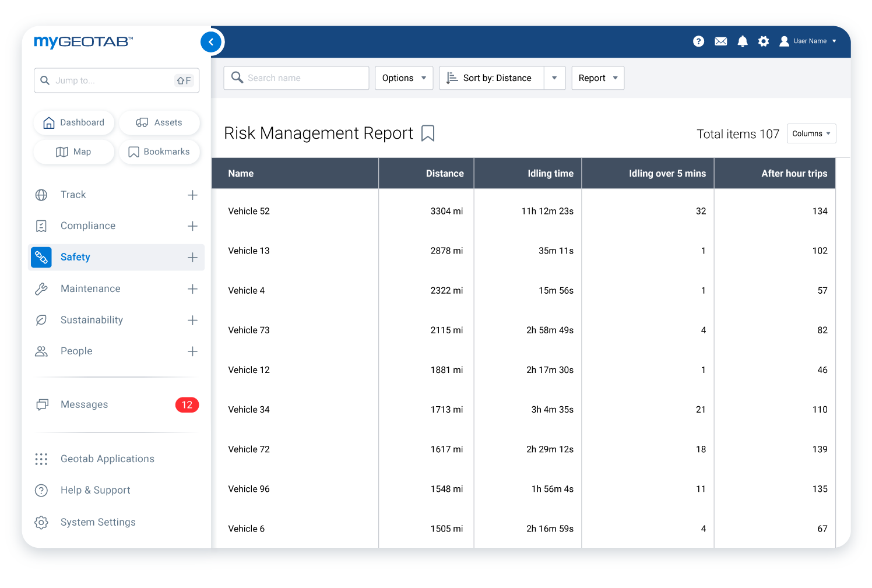Viewport: 872px width, 588px height.
Task: Open the Columns dropdown
Action: [x=811, y=133]
